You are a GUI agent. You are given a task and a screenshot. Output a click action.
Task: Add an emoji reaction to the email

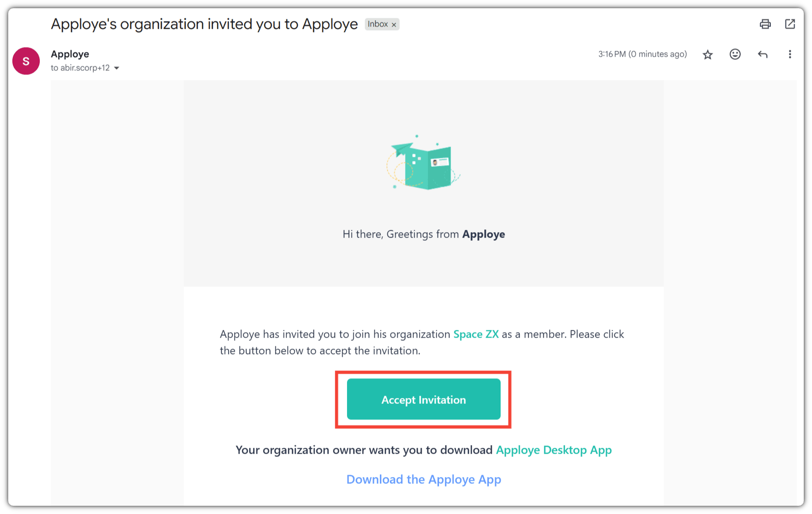click(x=735, y=54)
